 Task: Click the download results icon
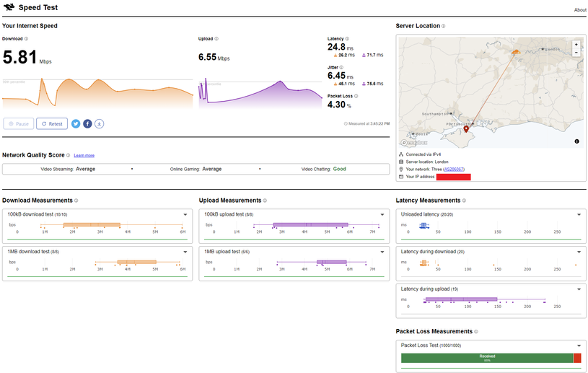(x=99, y=123)
